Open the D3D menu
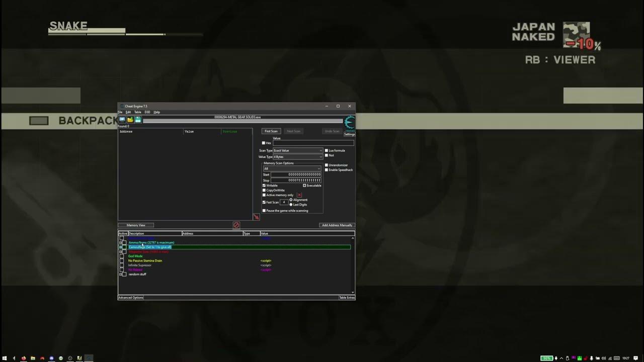Viewport: 644px width, 362px height. pyautogui.click(x=147, y=112)
